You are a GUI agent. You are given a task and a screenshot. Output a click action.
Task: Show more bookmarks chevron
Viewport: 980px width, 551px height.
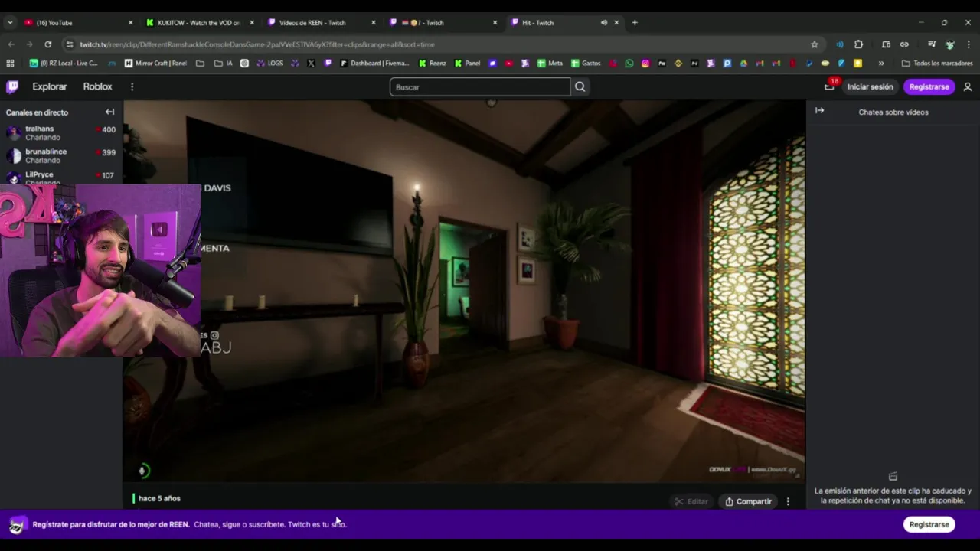(881, 63)
